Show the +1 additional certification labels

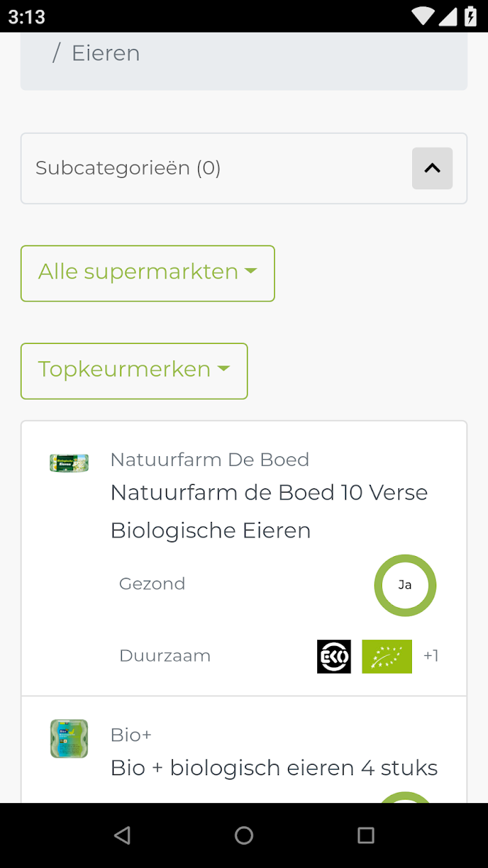tap(431, 656)
